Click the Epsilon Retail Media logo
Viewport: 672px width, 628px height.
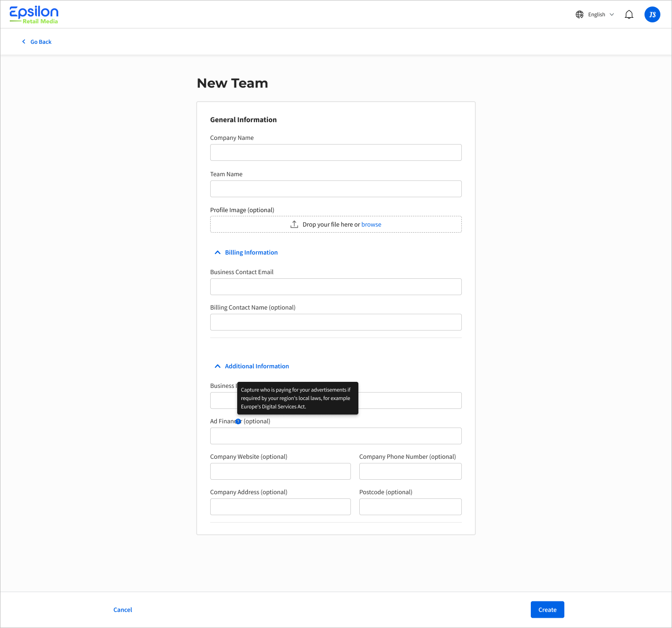(x=34, y=15)
